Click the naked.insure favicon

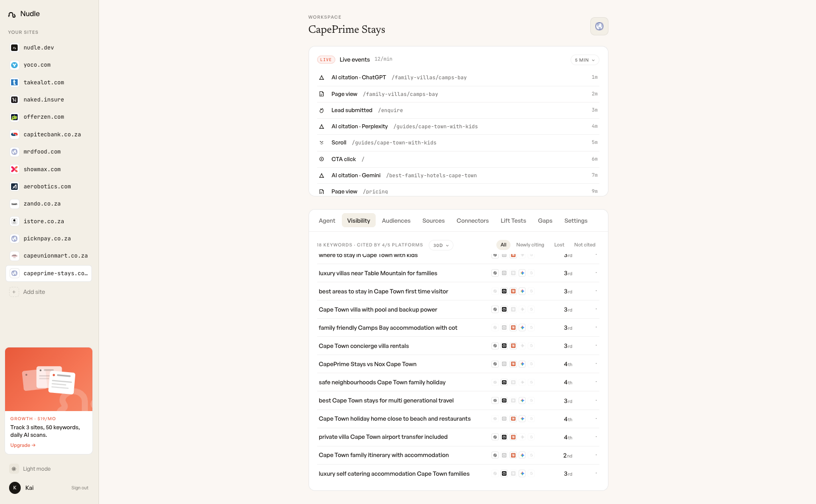pyautogui.click(x=15, y=99)
